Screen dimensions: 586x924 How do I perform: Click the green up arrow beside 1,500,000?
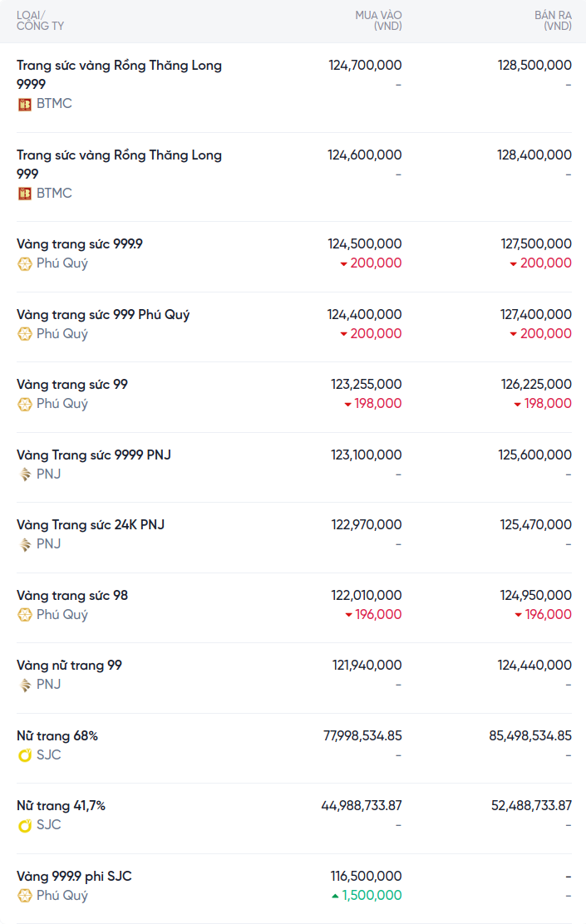335,896
